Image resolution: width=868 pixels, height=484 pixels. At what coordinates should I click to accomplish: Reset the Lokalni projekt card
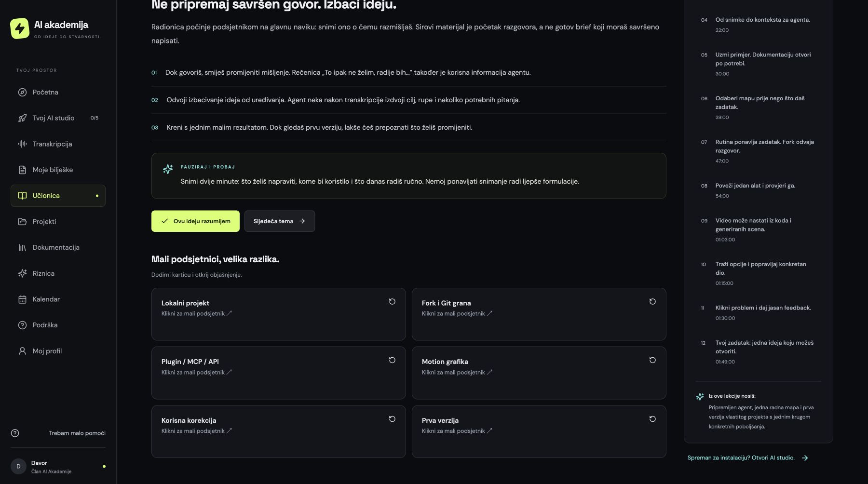pos(392,302)
